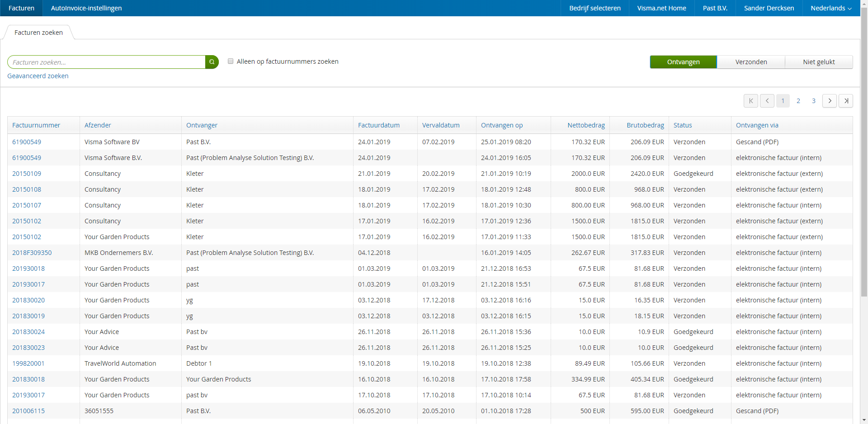This screenshot has width=868, height=424.
Task: Open invoice 201830024
Action: tap(28, 332)
